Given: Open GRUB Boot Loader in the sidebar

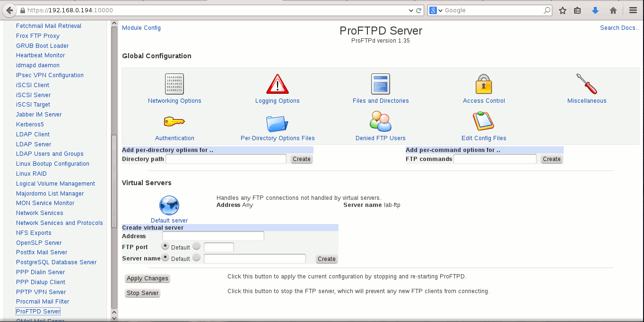Looking at the screenshot, I should (x=43, y=46).
